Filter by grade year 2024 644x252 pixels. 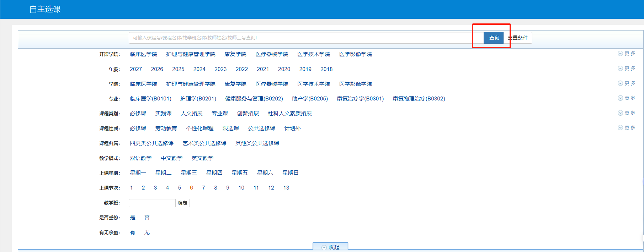coord(199,69)
